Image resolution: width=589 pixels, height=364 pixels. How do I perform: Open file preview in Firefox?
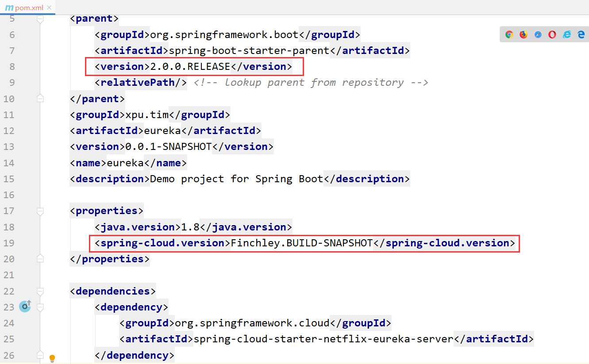tap(524, 34)
